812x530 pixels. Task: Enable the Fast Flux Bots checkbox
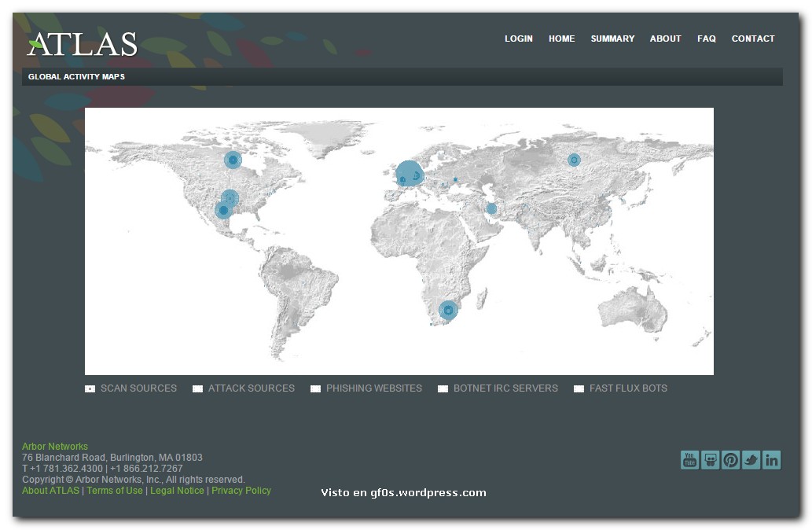[x=579, y=388]
